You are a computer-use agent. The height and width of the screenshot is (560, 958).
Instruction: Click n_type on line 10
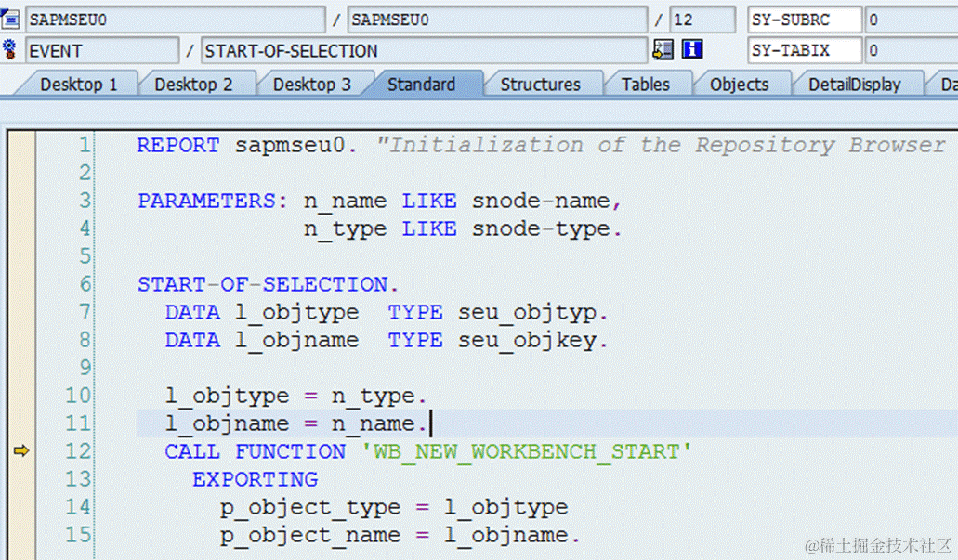(x=374, y=397)
